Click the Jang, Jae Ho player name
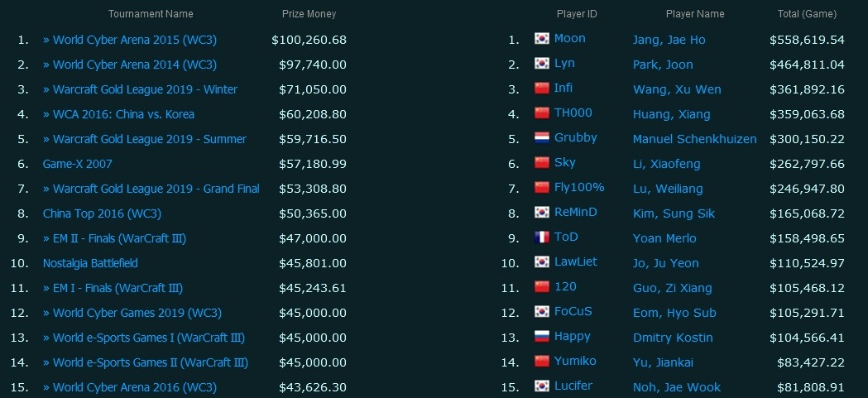Screen dimensions: 868x398 click(x=669, y=40)
